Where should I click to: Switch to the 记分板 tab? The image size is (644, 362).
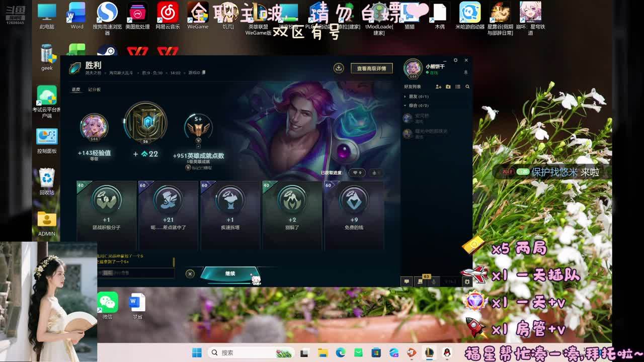(x=94, y=89)
